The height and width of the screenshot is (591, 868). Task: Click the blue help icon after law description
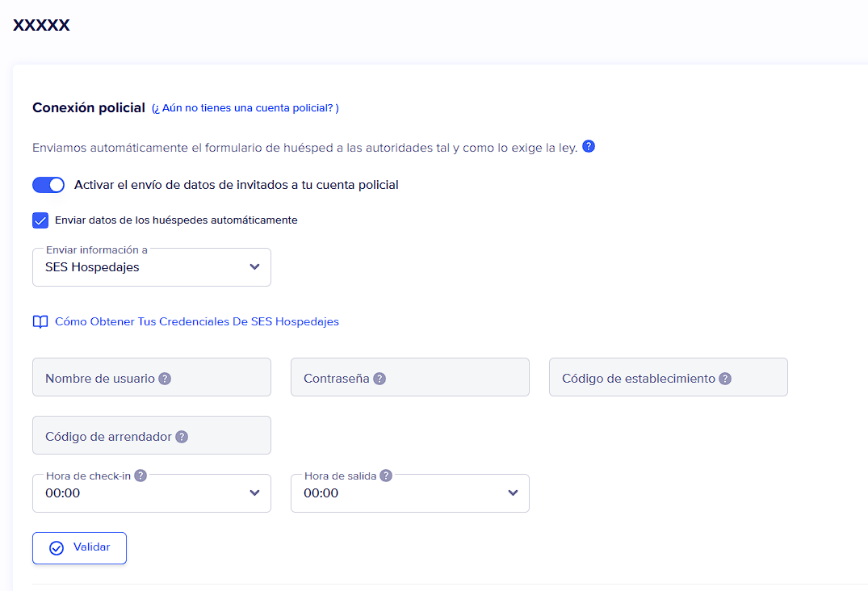point(589,147)
